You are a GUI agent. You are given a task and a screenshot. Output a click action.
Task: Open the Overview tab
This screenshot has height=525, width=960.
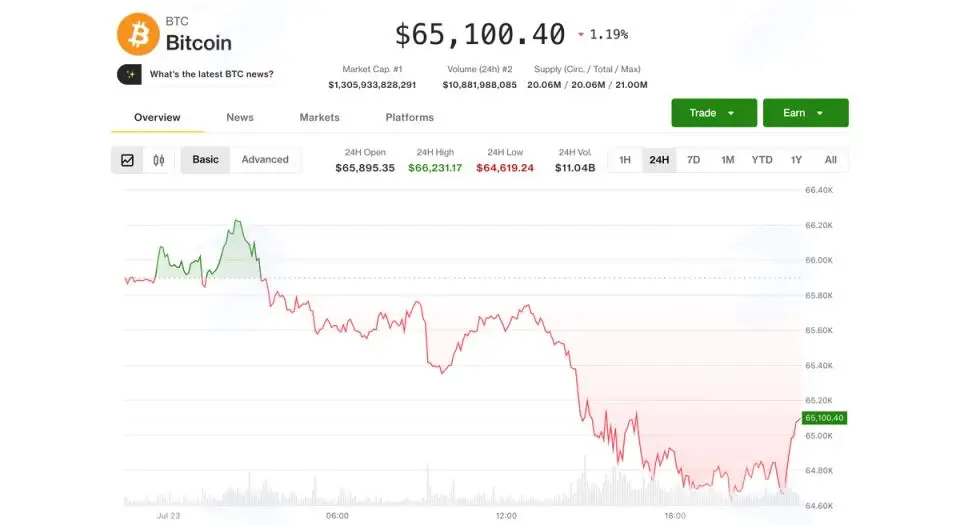[157, 117]
